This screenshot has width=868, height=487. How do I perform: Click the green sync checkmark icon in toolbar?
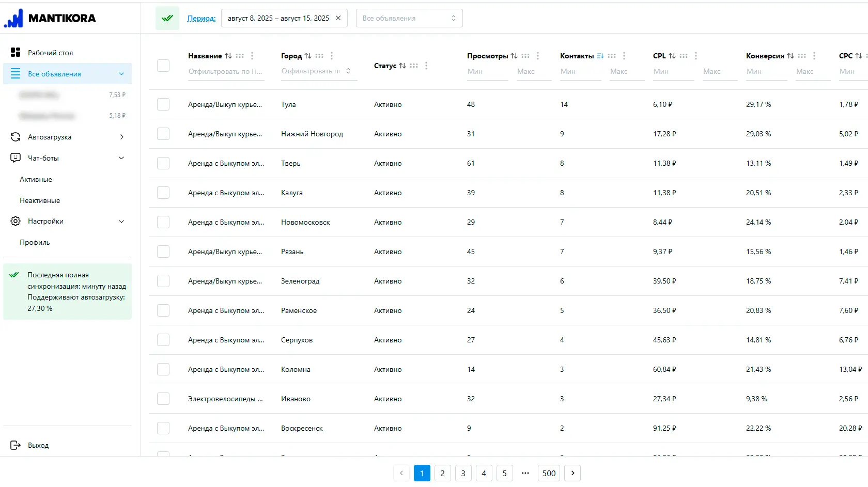click(167, 18)
